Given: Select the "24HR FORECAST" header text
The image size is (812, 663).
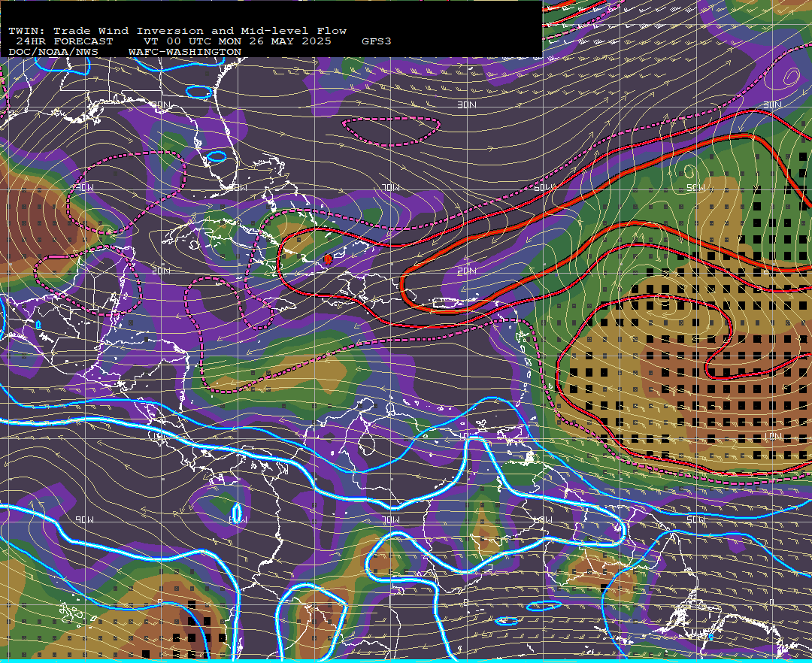Looking at the screenshot, I should (64, 41).
